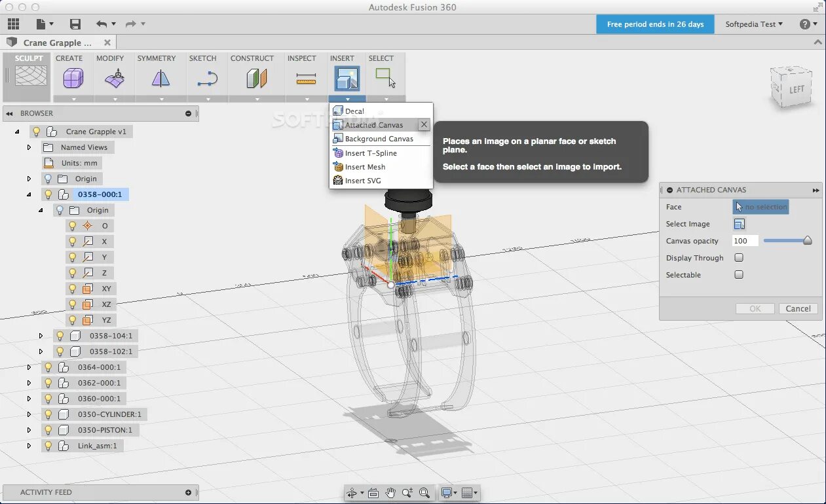Expand the Activity Feed plus button
This screenshot has height=504, width=826.
pyautogui.click(x=189, y=492)
